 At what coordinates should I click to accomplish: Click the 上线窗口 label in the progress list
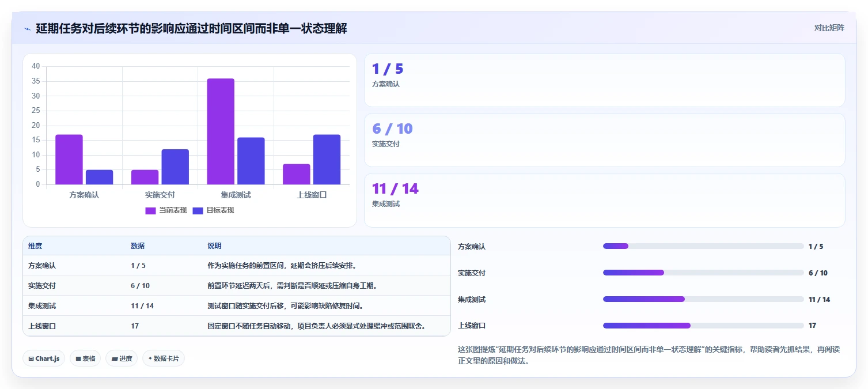click(x=472, y=326)
